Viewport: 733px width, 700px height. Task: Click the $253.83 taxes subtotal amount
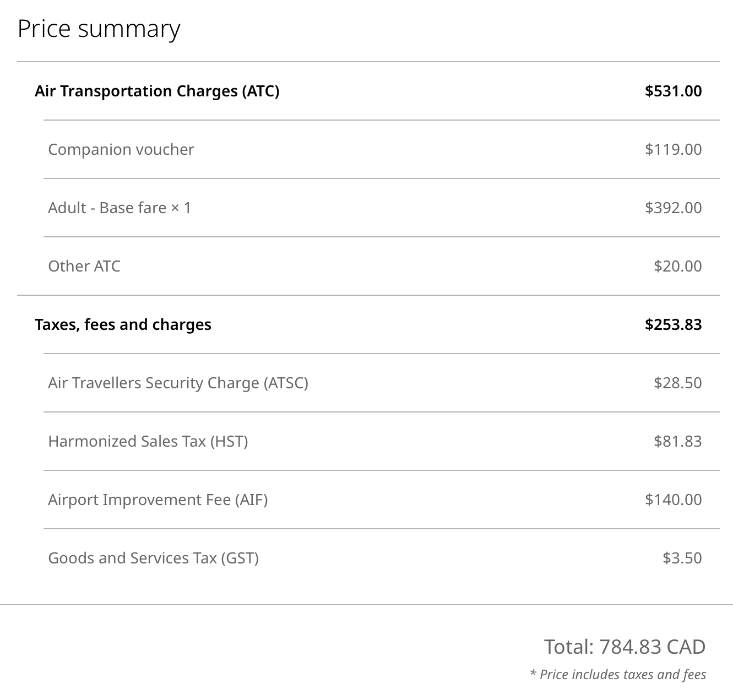click(x=673, y=324)
